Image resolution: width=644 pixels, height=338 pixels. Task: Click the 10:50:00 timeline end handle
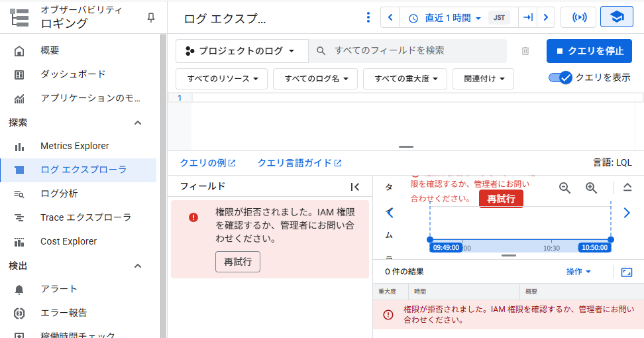pyautogui.click(x=595, y=248)
